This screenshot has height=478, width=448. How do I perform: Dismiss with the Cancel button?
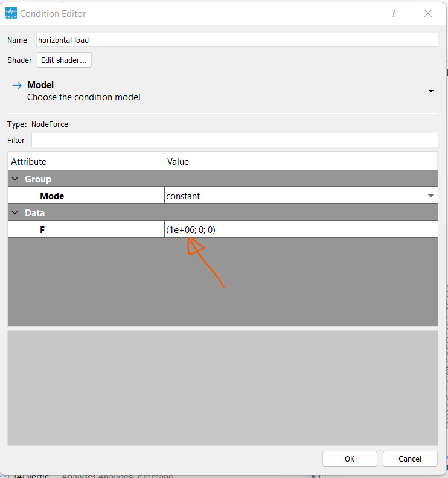[410, 459]
